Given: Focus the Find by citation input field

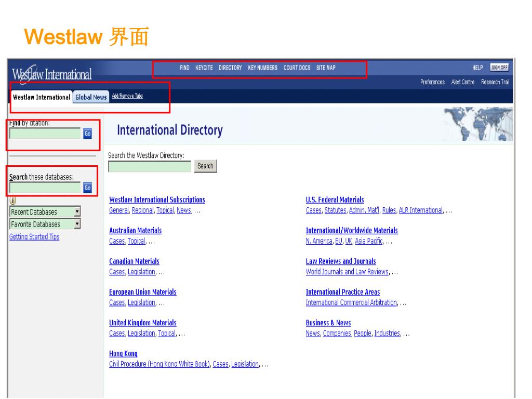Looking at the screenshot, I should pyautogui.click(x=45, y=134).
